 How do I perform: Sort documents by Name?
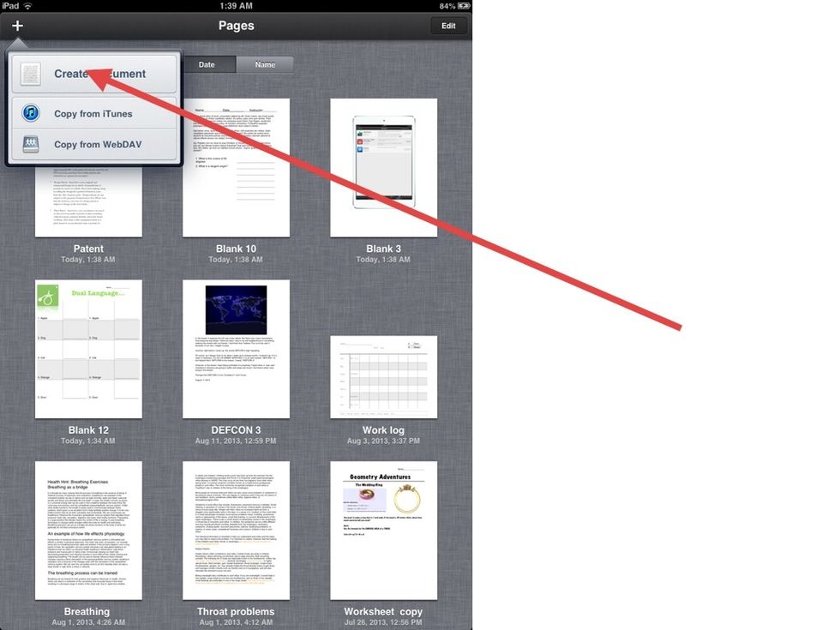pyautogui.click(x=265, y=64)
